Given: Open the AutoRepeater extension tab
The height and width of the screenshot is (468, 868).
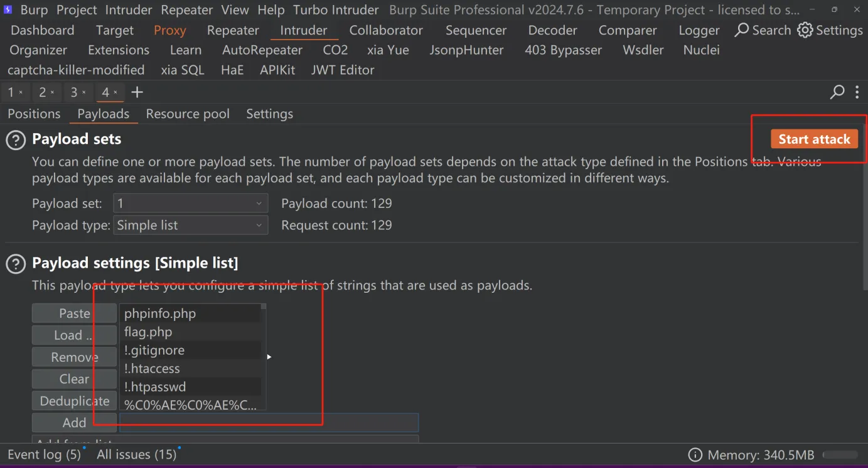Looking at the screenshot, I should (x=262, y=50).
